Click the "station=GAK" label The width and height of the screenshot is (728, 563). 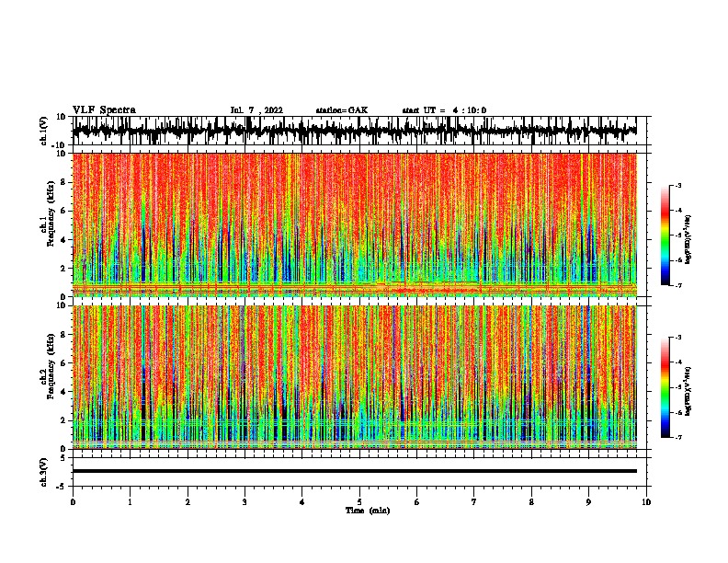tap(342, 110)
